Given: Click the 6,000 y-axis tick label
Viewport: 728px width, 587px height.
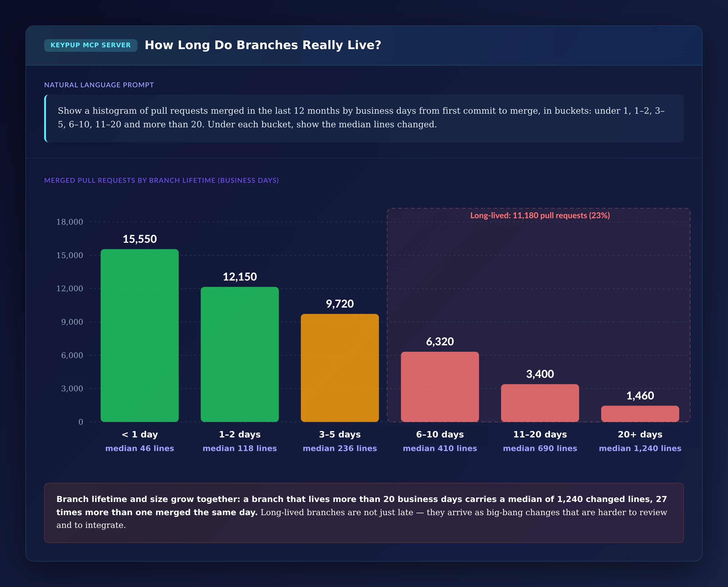Looking at the screenshot, I should pos(72,355).
